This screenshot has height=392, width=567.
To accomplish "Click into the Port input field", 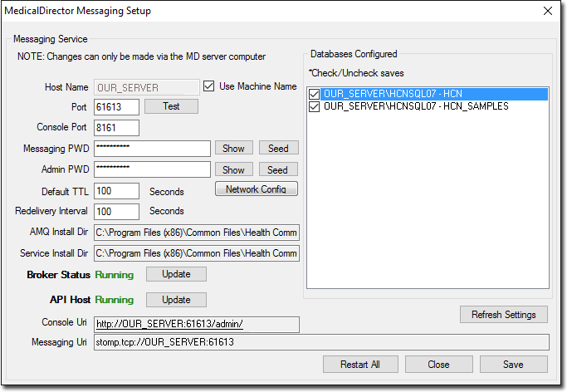I will point(116,107).
